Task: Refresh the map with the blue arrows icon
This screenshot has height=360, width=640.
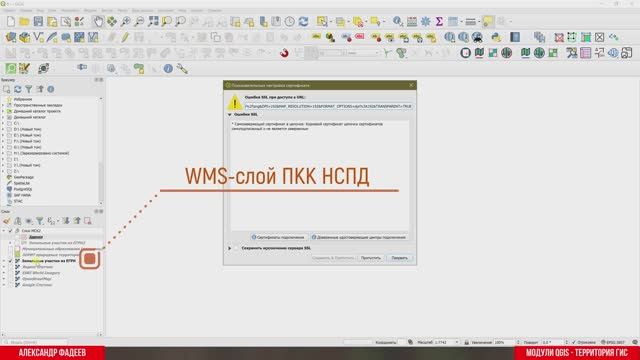Action: coord(303,22)
